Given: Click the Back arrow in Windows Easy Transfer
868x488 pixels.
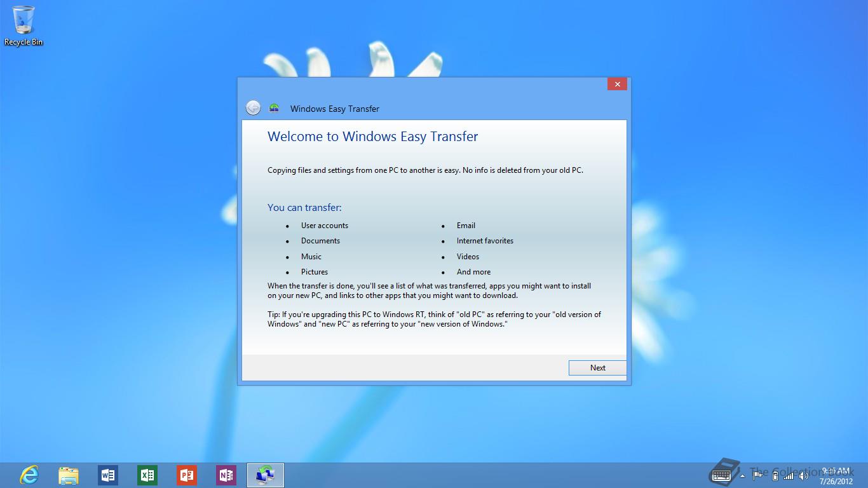Looking at the screenshot, I should click(253, 108).
